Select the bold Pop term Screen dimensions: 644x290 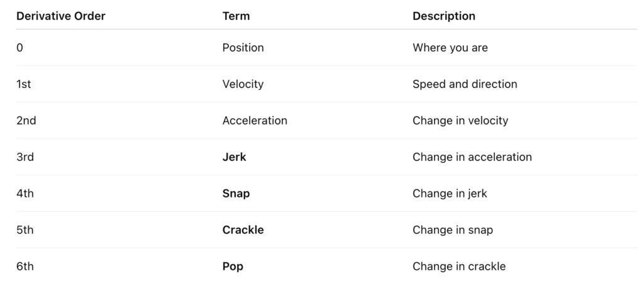pos(233,267)
